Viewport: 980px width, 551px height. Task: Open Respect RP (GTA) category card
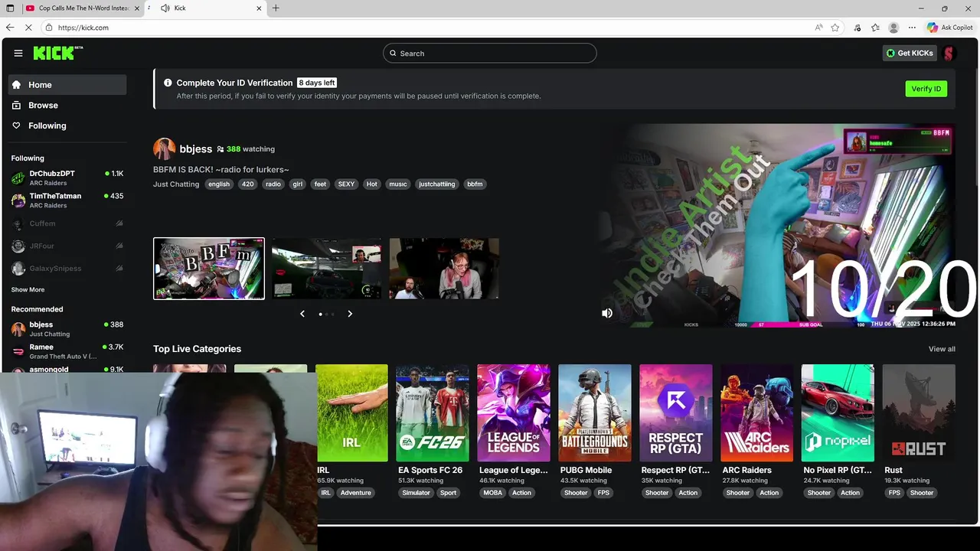(x=676, y=413)
